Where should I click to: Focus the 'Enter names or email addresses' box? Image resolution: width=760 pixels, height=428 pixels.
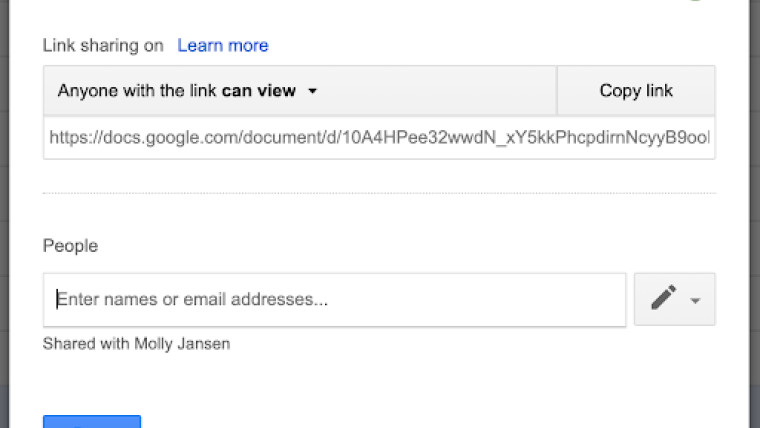pyautogui.click(x=334, y=300)
